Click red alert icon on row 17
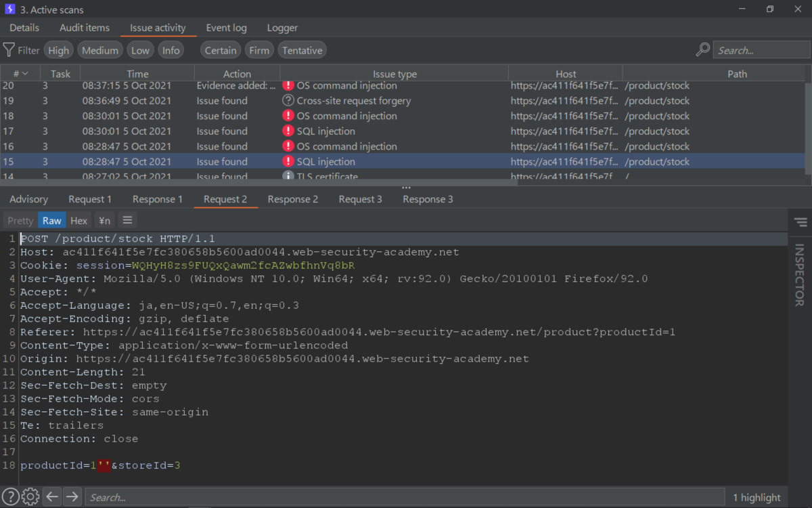The image size is (812, 508). [288, 131]
